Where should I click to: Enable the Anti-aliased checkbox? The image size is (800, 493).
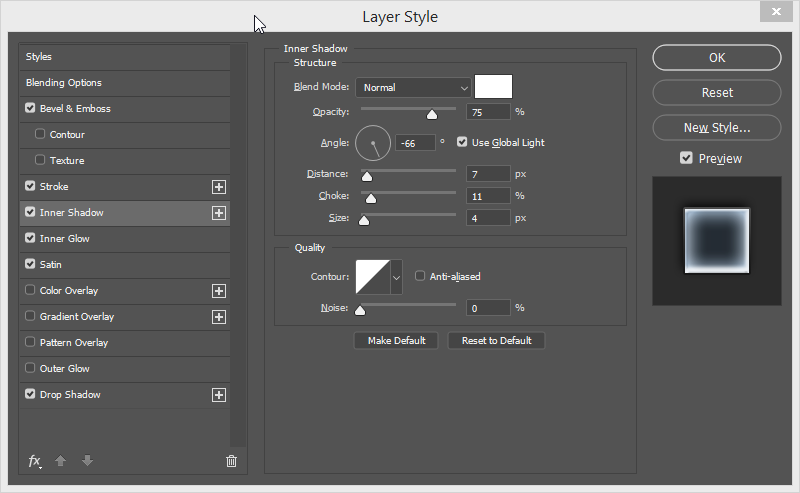click(420, 276)
